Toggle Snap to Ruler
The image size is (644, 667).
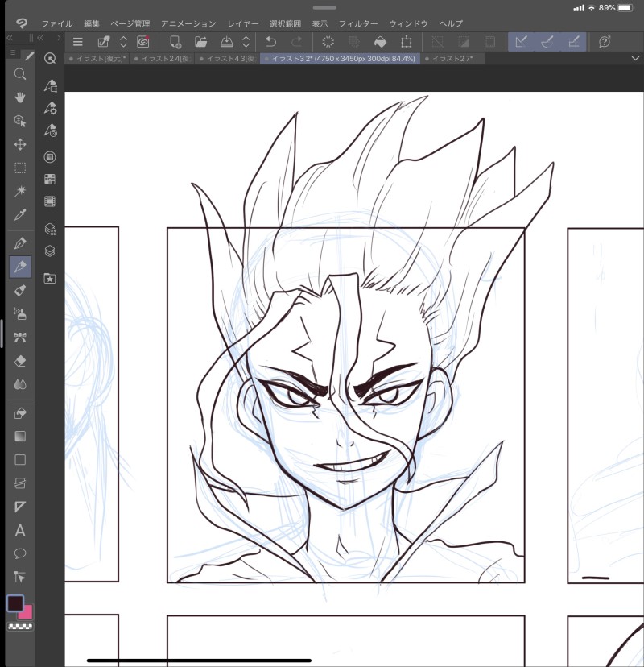click(x=521, y=42)
